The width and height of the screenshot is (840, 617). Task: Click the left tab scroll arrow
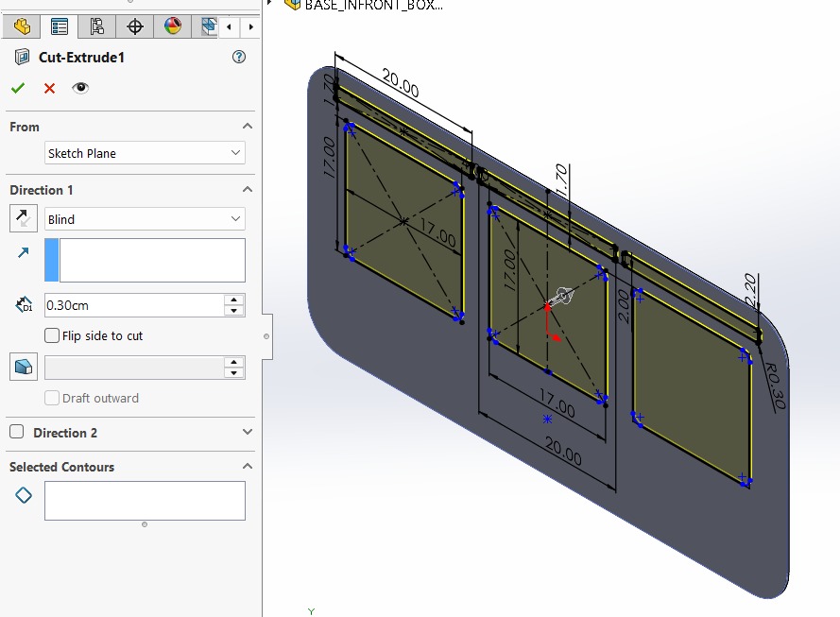[x=229, y=26]
